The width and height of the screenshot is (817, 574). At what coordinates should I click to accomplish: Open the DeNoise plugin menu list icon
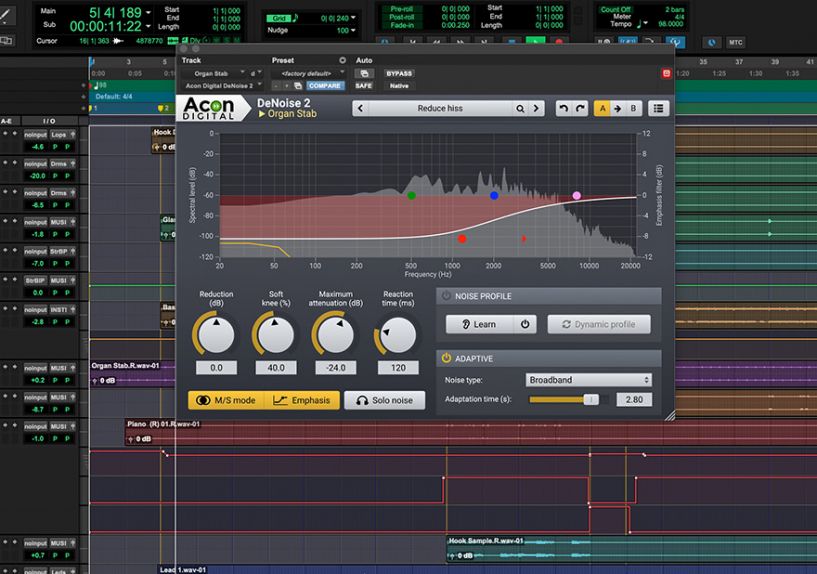point(659,108)
